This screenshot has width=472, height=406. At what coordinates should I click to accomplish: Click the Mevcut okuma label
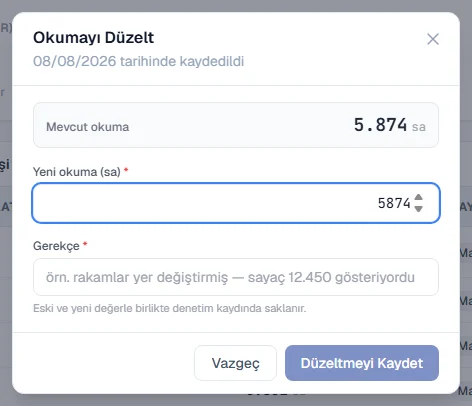coord(88,127)
